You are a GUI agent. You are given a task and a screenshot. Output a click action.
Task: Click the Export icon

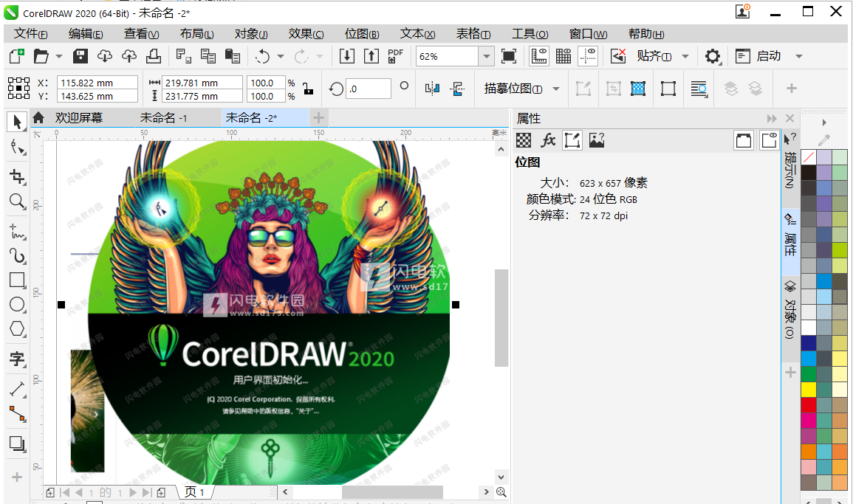[371, 56]
